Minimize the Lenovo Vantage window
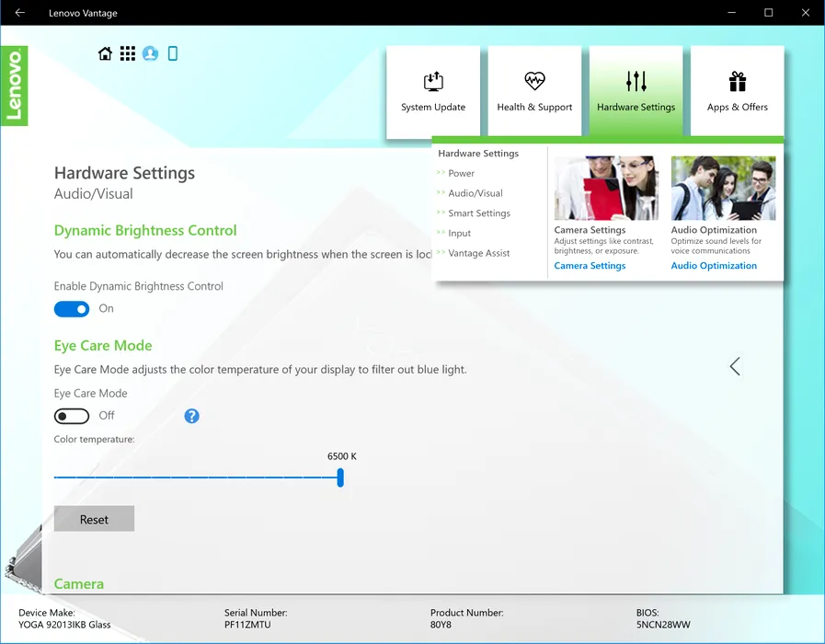 (x=731, y=13)
